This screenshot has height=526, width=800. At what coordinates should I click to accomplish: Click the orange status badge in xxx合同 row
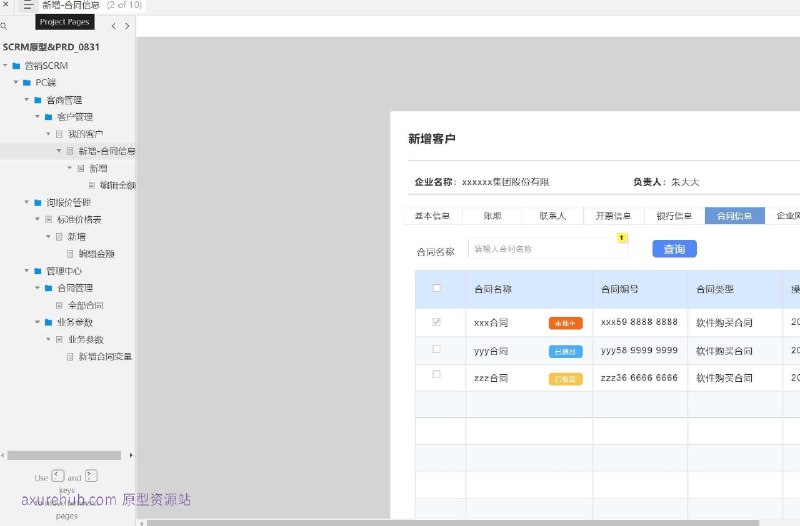(x=565, y=323)
